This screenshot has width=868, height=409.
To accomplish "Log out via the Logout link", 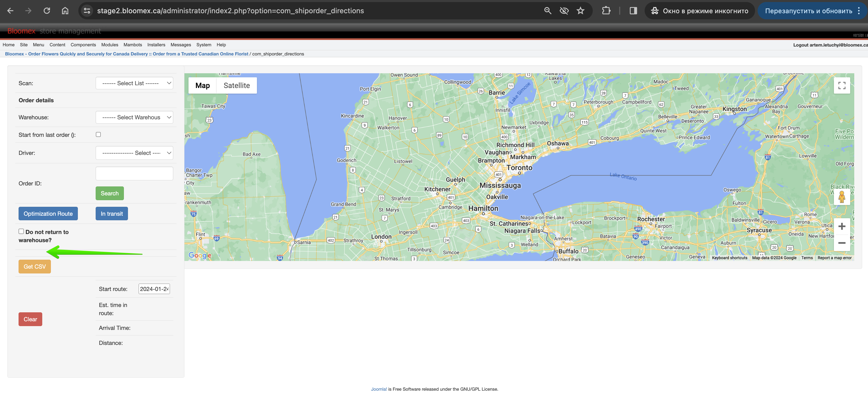I will (x=830, y=45).
